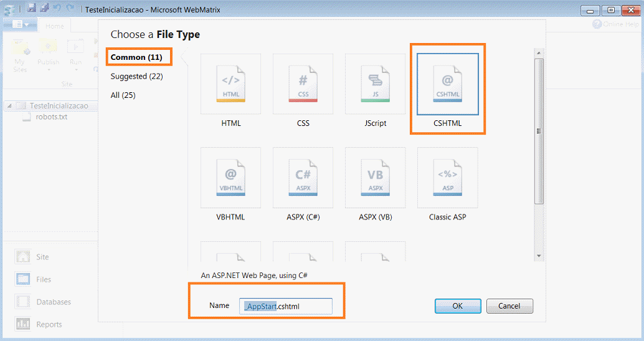Image resolution: width=644 pixels, height=341 pixels.
Task: Show All (25) file types
Action: point(123,95)
